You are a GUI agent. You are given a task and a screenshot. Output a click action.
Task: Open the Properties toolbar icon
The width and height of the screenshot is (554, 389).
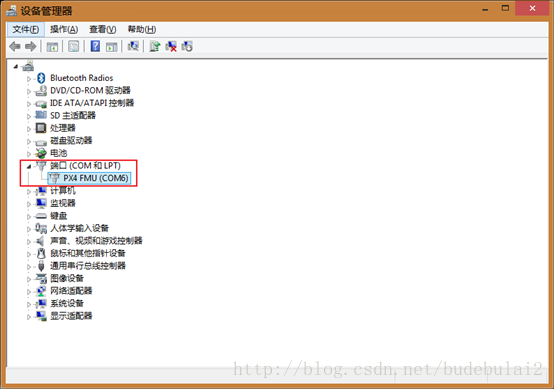pyautogui.click(x=73, y=46)
